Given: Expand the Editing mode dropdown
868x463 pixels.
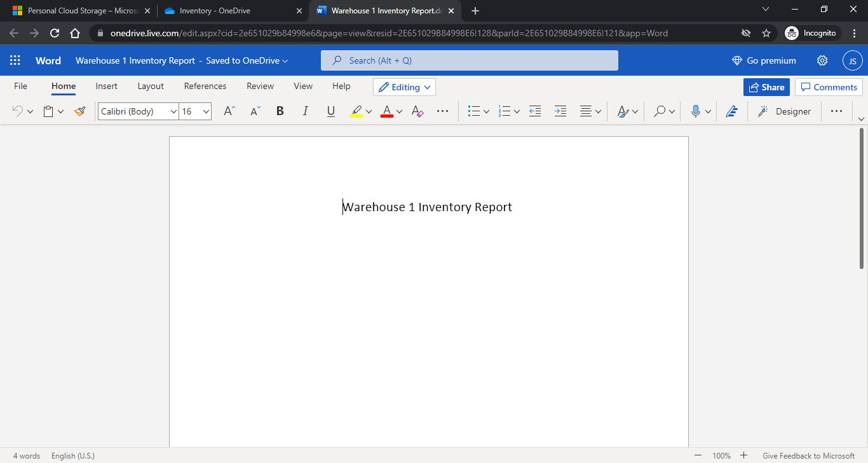Looking at the screenshot, I should 404,87.
